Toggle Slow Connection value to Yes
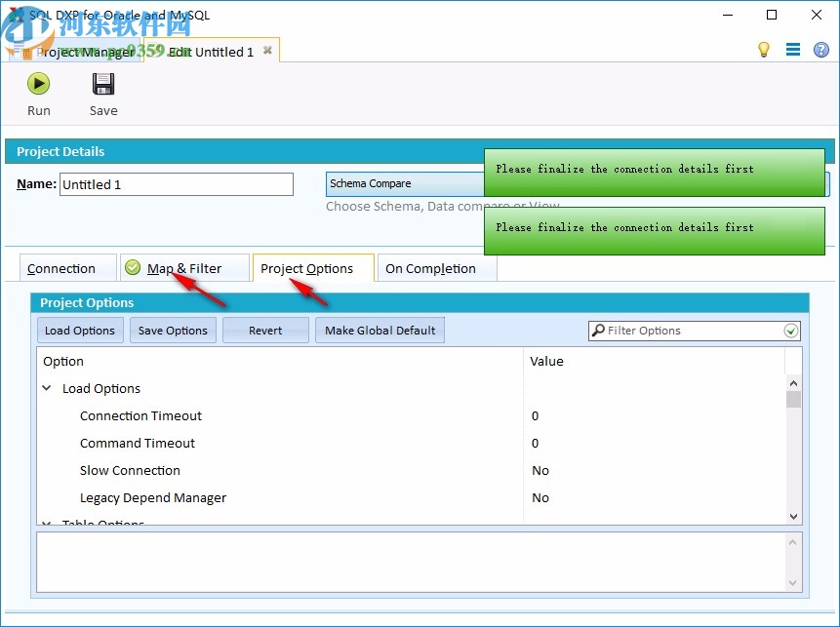 [x=540, y=470]
